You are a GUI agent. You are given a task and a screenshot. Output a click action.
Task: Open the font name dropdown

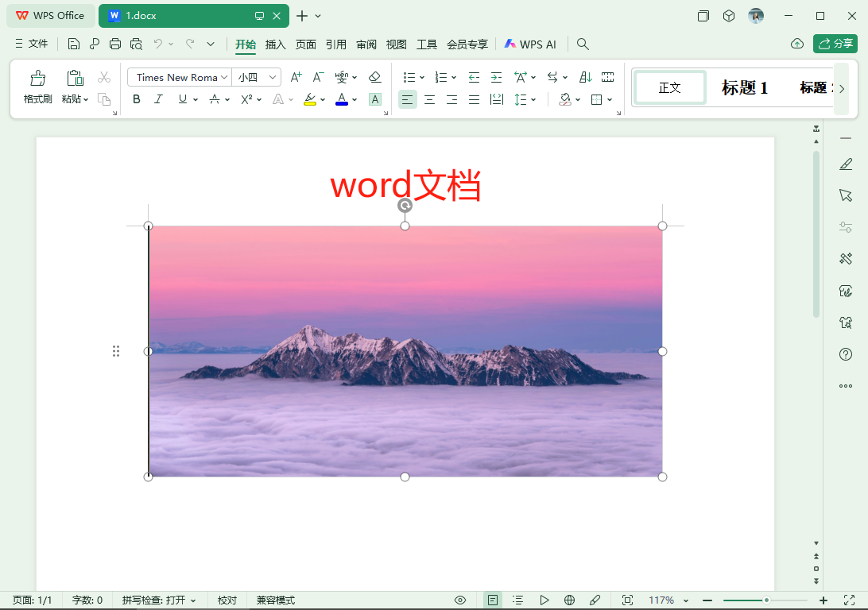[x=223, y=77]
